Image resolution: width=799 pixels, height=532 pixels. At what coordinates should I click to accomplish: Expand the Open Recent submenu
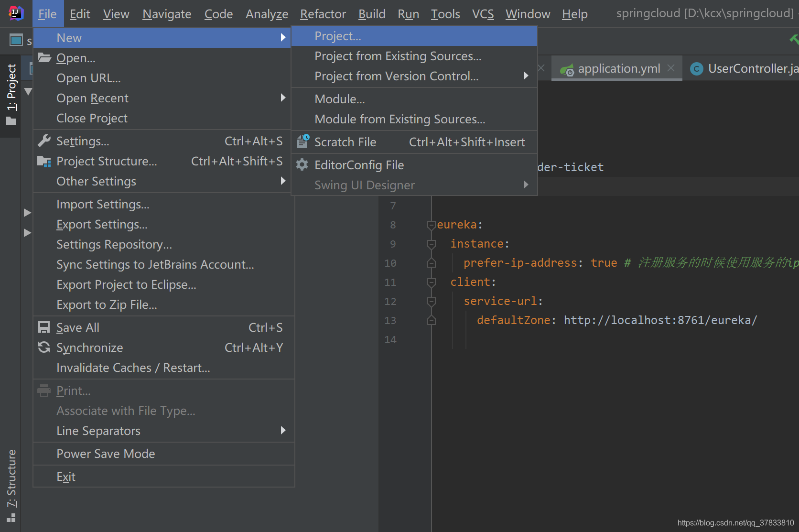[x=283, y=98]
